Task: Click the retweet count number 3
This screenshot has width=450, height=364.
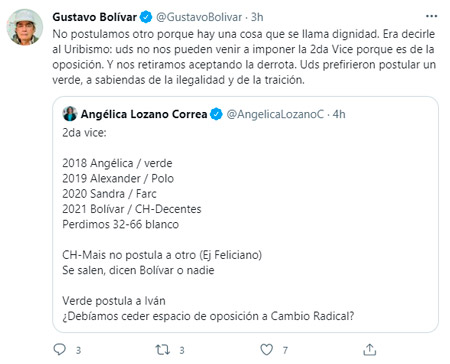Action: click(x=182, y=350)
